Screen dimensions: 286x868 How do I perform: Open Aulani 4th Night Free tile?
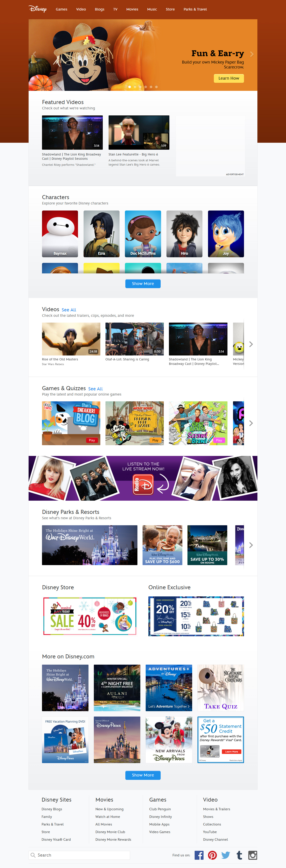(x=117, y=688)
